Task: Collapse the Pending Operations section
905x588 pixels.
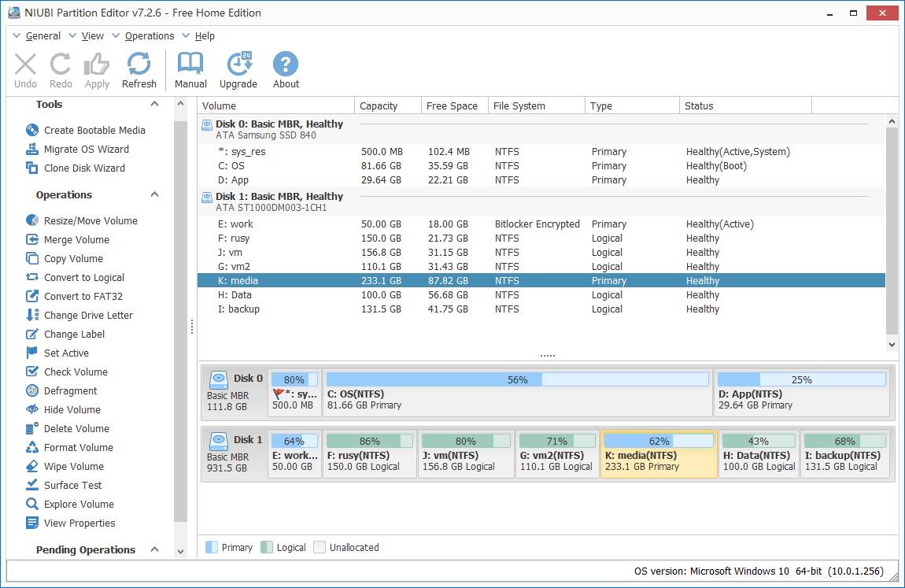Action: point(155,550)
